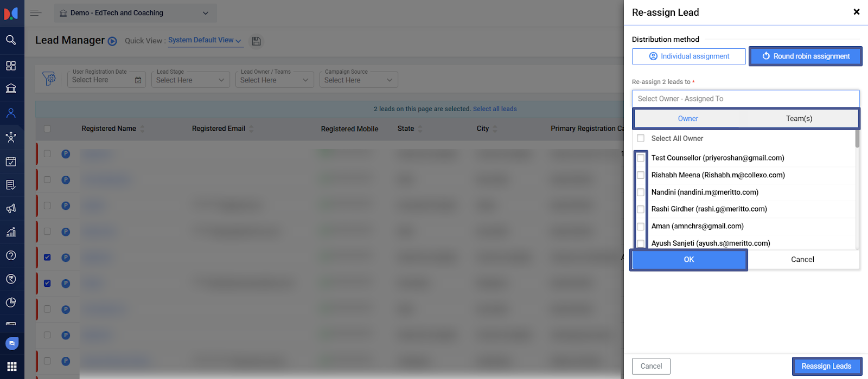Click the dashboard grid icon in sidebar

click(11, 66)
